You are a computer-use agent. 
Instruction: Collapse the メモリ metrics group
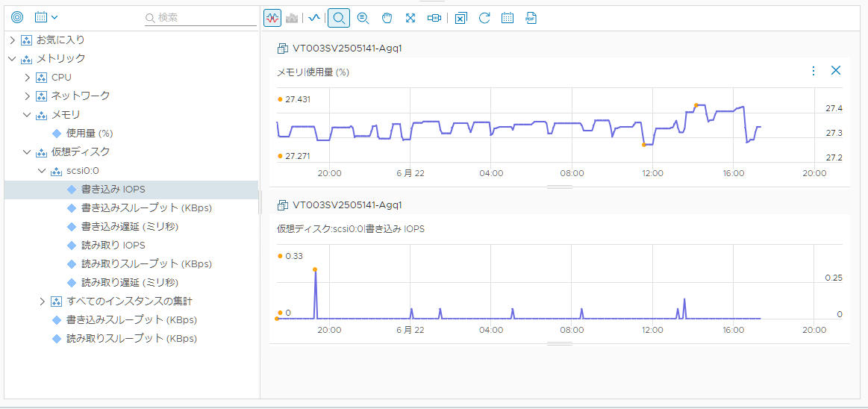27,114
